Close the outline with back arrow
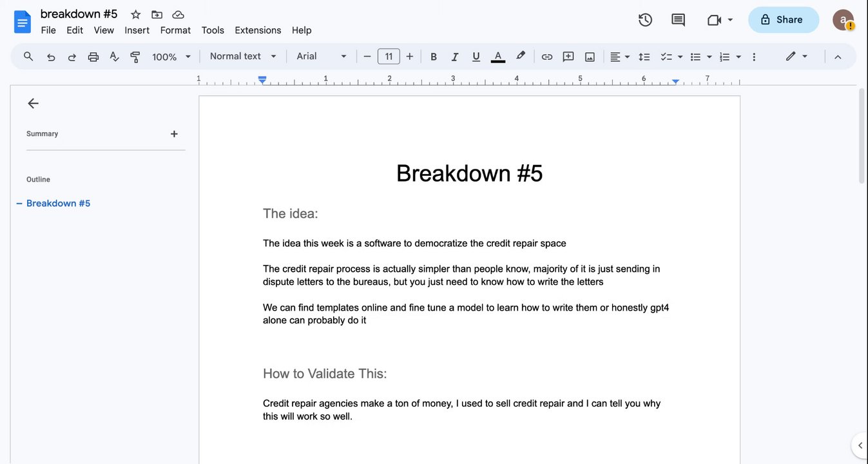Screen dimensions: 868x464 34,103
